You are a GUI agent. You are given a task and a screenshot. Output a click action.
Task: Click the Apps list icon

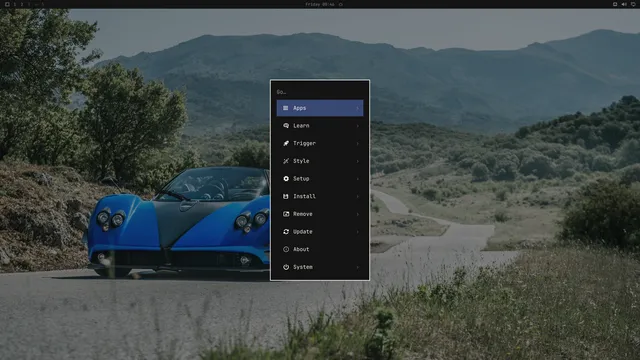coord(286,108)
